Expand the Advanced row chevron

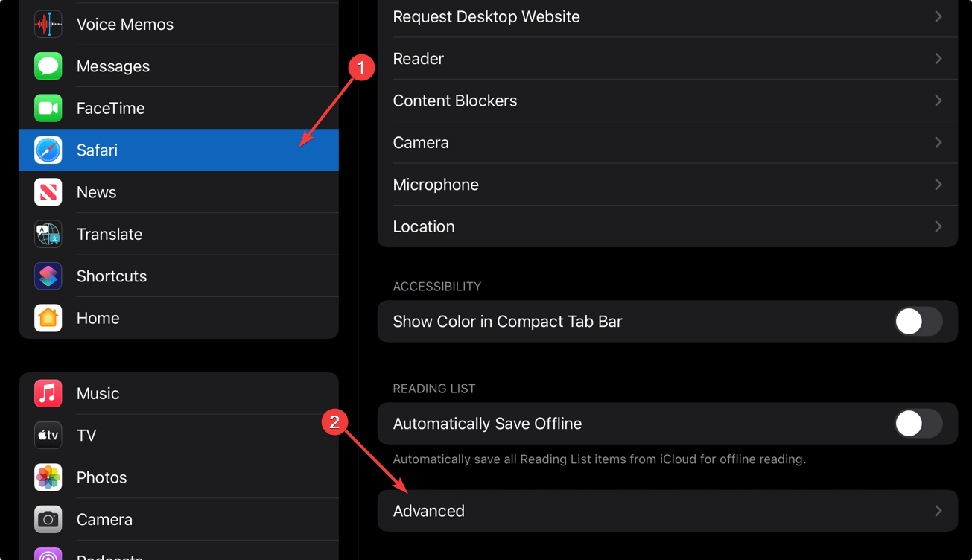click(938, 511)
